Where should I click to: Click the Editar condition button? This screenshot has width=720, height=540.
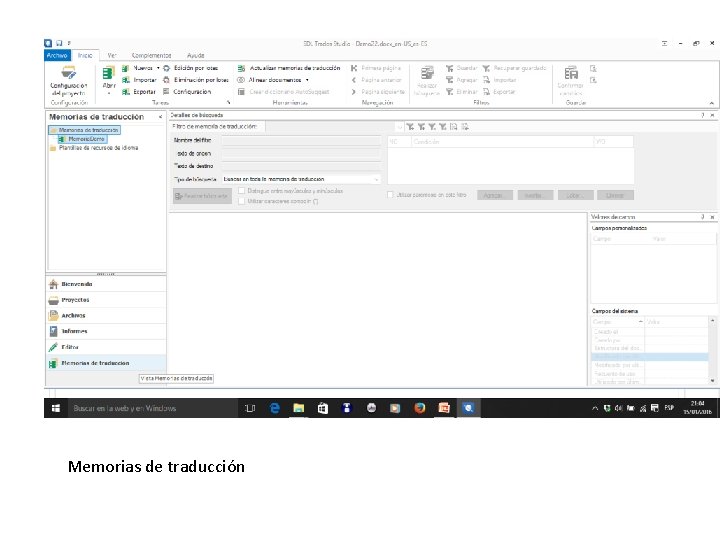coord(575,195)
